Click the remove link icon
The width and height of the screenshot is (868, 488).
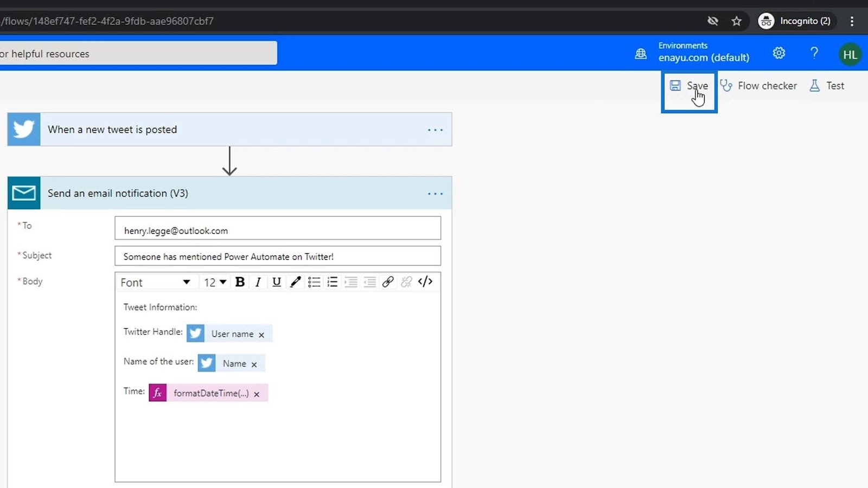[x=406, y=282]
